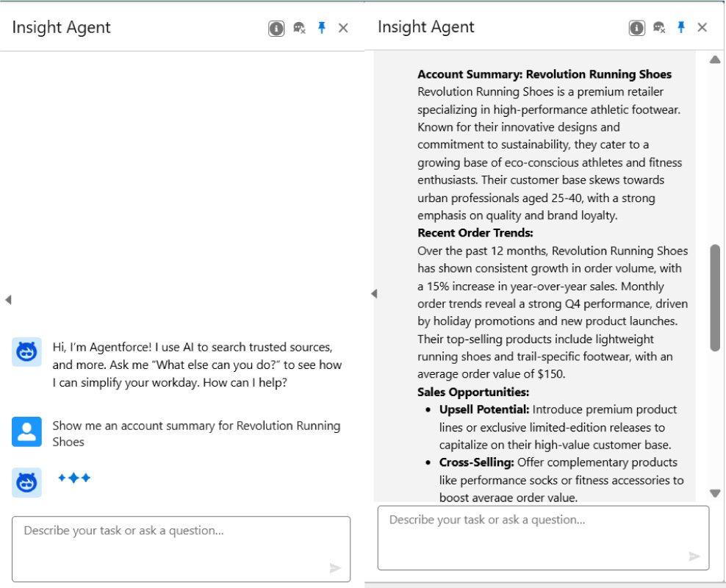The width and height of the screenshot is (726, 588).
Task: Collapse the right panel using its side arrow
Action: tap(373, 294)
